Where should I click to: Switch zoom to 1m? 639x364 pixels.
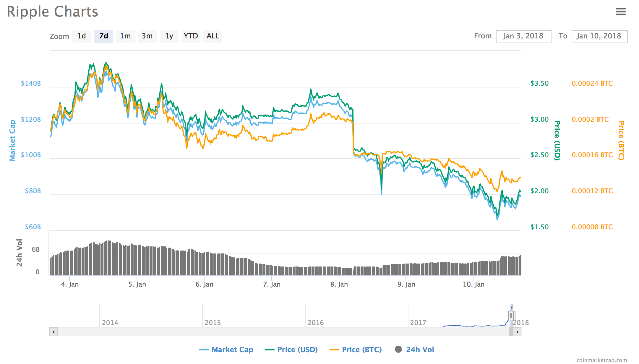pyautogui.click(x=125, y=36)
